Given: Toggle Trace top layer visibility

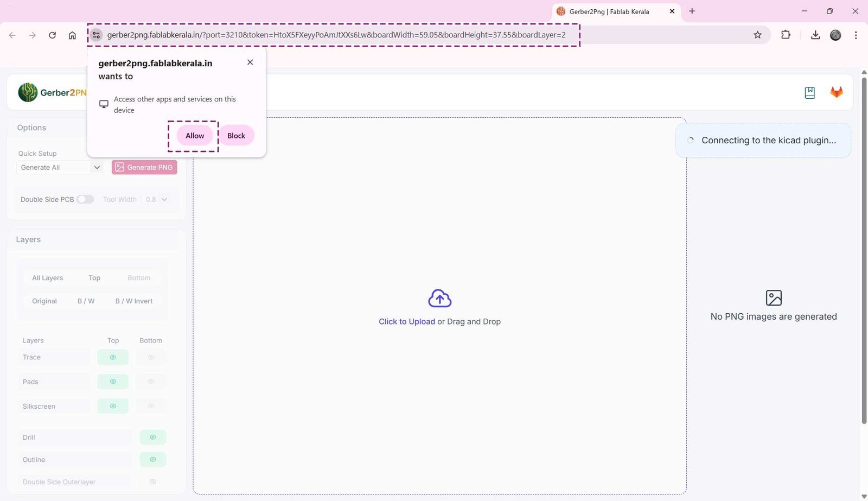Looking at the screenshot, I should click(113, 357).
